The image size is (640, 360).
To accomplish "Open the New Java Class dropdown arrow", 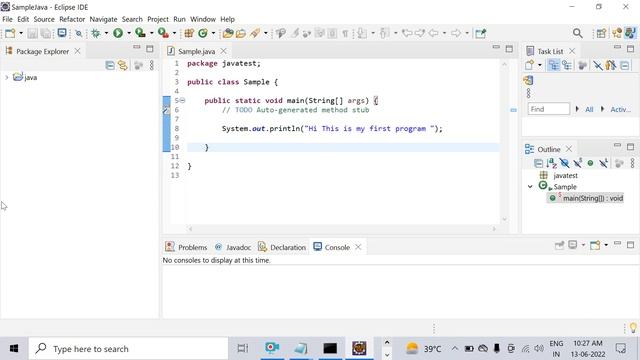I will tap(213, 33).
